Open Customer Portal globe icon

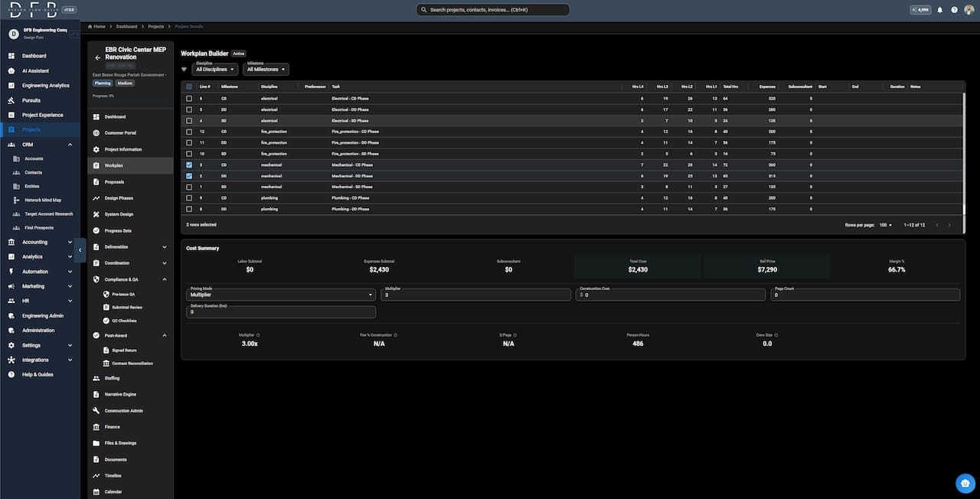click(x=96, y=133)
